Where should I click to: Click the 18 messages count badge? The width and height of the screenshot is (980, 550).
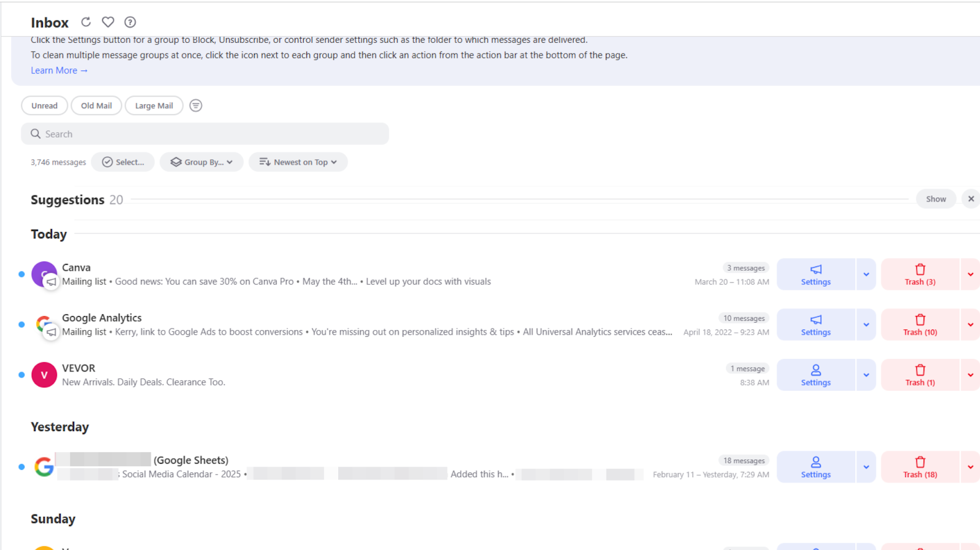pyautogui.click(x=744, y=461)
